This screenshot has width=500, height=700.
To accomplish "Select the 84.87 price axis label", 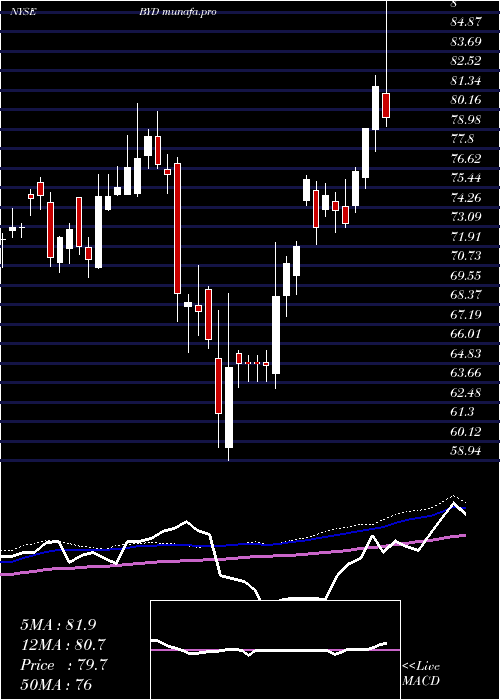I will point(466,22).
